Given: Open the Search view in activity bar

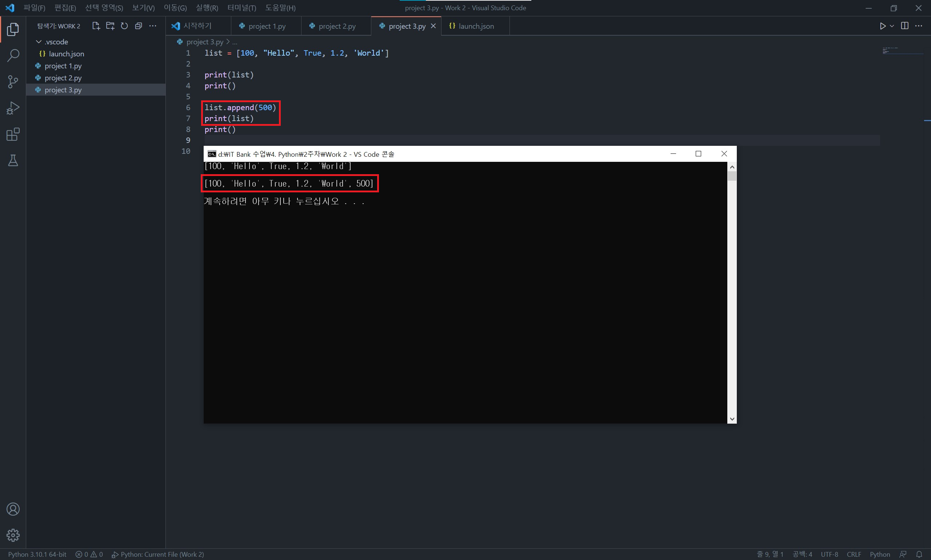Looking at the screenshot, I should click(13, 56).
